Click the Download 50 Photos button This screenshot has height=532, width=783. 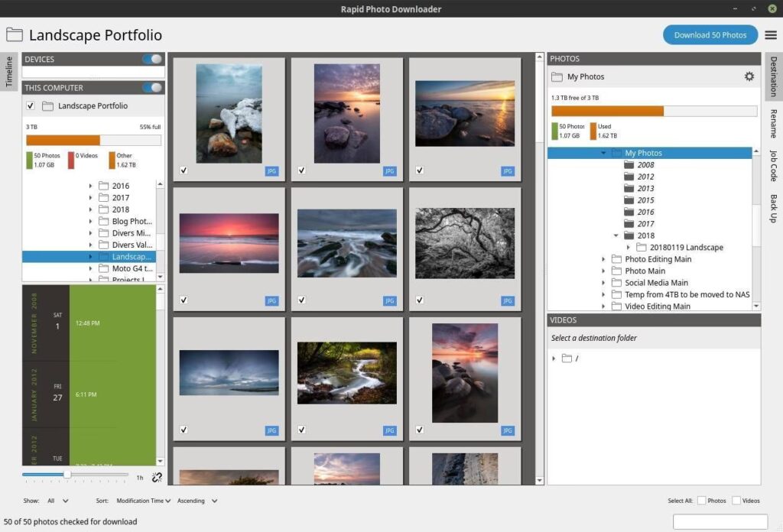710,35
